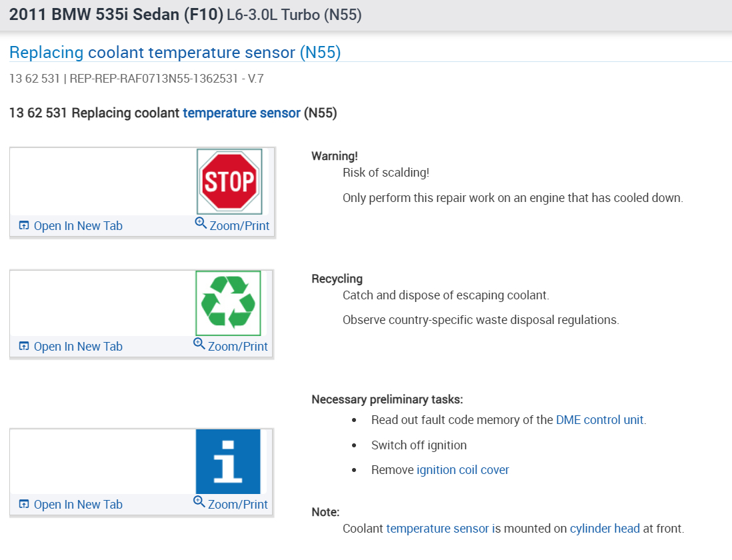This screenshot has height=560, width=732.
Task: Open the recycling image in new tab
Action: [71, 347]
